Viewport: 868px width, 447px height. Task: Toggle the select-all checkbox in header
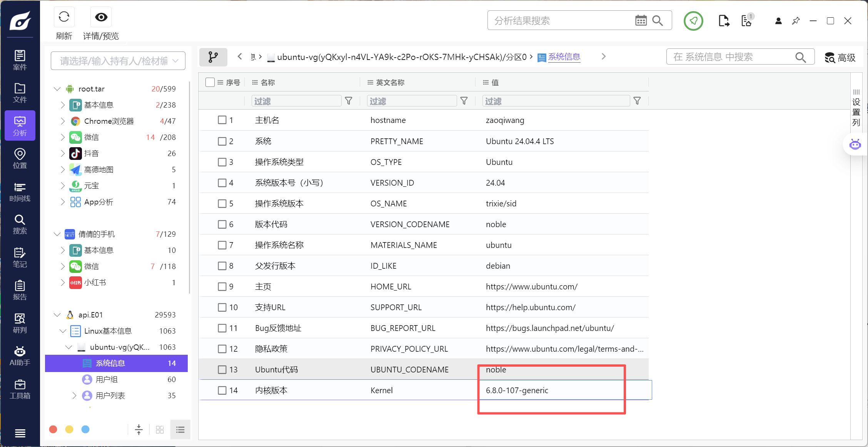210,82
